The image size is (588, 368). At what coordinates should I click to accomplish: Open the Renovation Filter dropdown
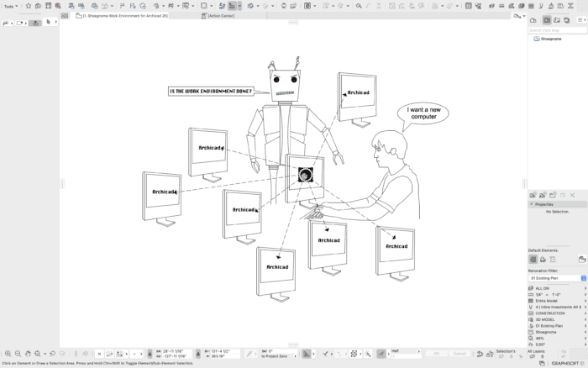point(557,278)
